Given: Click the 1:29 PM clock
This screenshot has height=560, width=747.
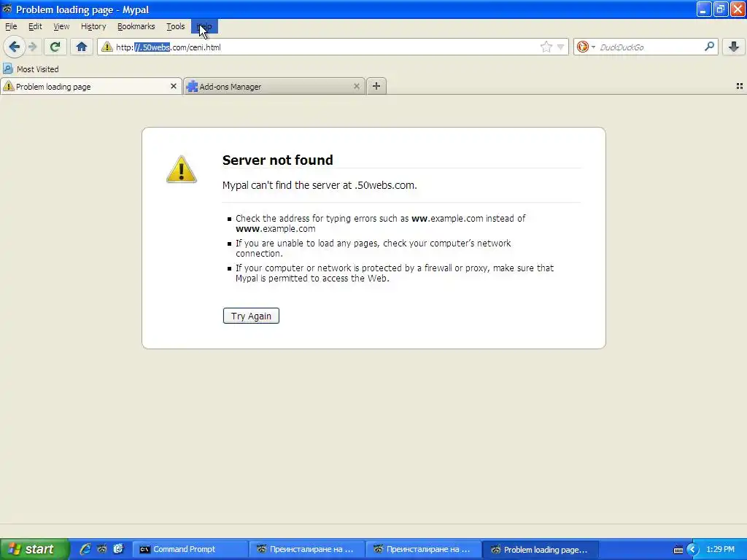Looking at the screenshot, I should pos(720,550).
